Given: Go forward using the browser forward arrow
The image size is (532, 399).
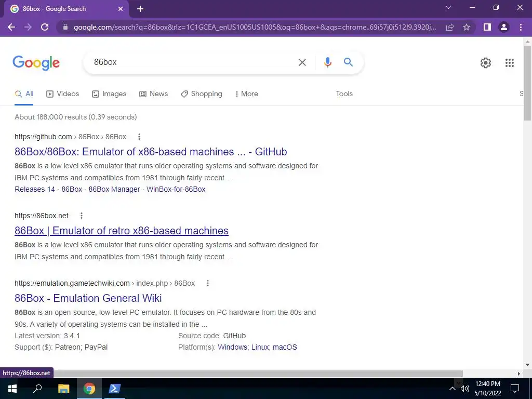Looking at the screenshot, I should click(x=28, y=27).
